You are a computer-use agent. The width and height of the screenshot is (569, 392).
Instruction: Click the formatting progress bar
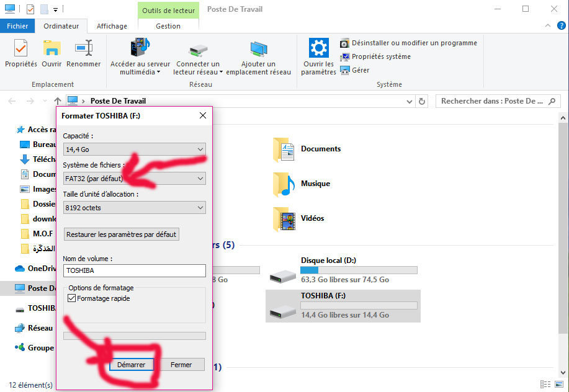coord(135,336)
